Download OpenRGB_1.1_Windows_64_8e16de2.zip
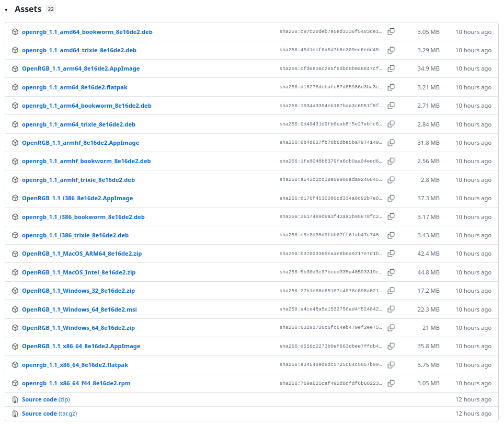Screen dimensions: 504x425 [78, 328]
